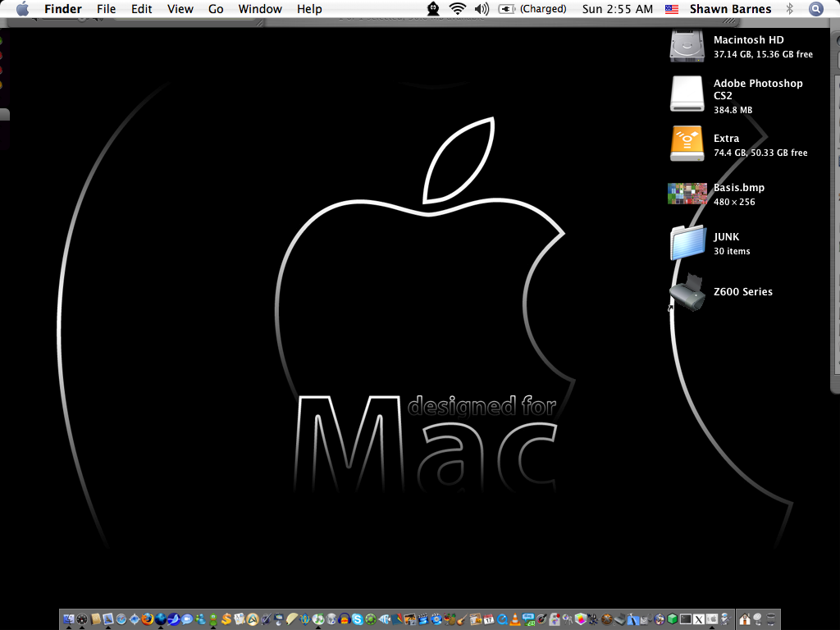Open the View menu
Viewport: 840px width, 630px height.
[x=180, y=9]
